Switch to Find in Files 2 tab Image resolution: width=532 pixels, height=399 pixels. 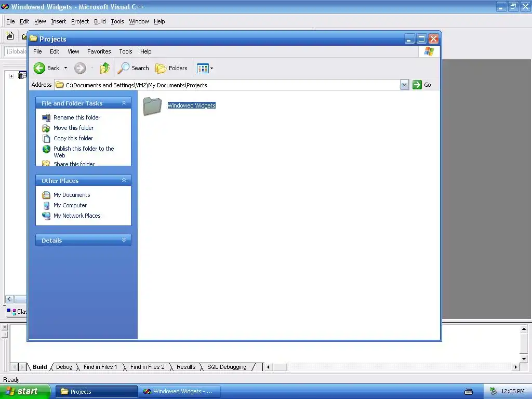pyautogui.click(x=147, y=367)
